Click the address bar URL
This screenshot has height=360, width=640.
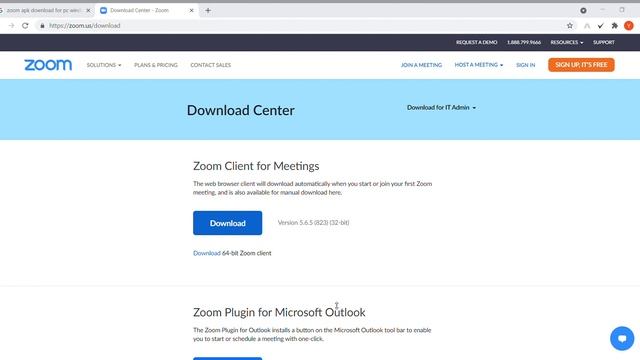tap(84, 26)
